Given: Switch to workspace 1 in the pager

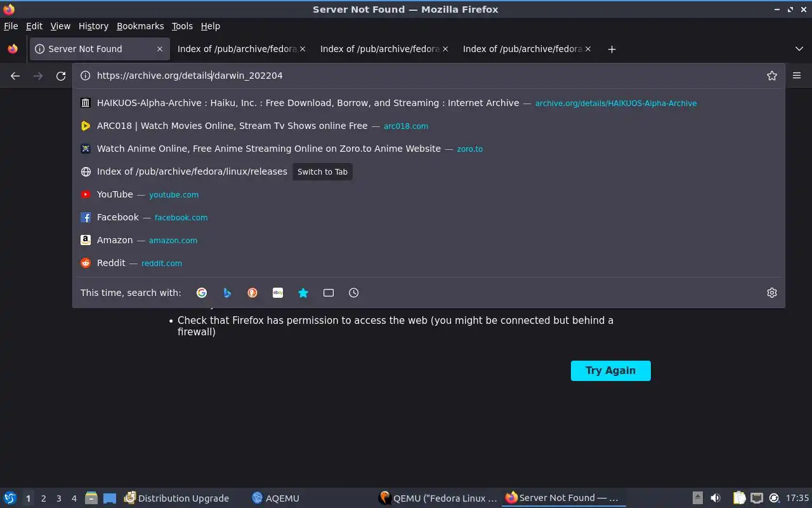Looking at the screenshot, I should (28, 498).
